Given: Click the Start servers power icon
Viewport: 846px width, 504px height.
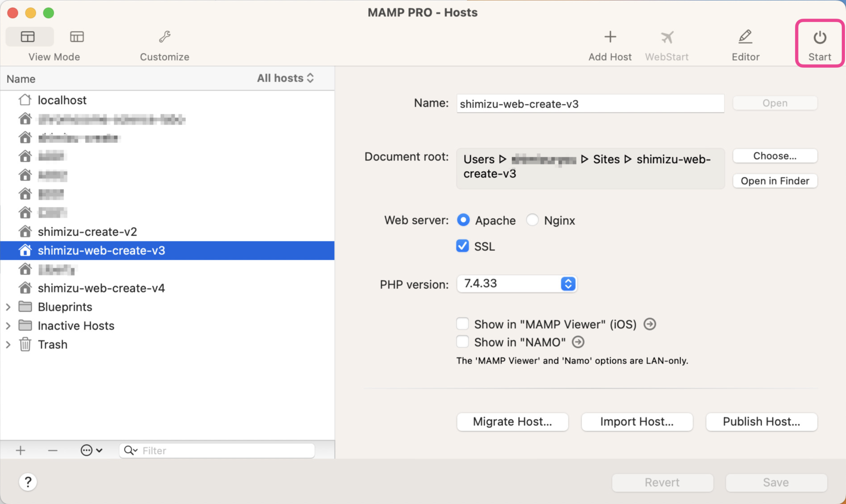Looking at the screenshot, I should 820,38.
